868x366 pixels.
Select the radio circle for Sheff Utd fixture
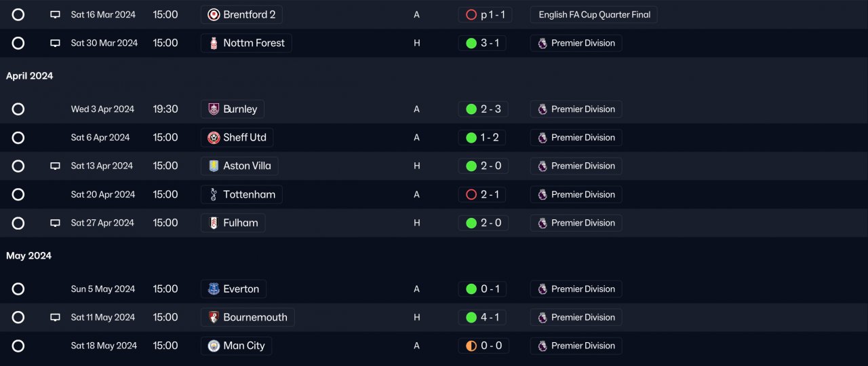18,138
